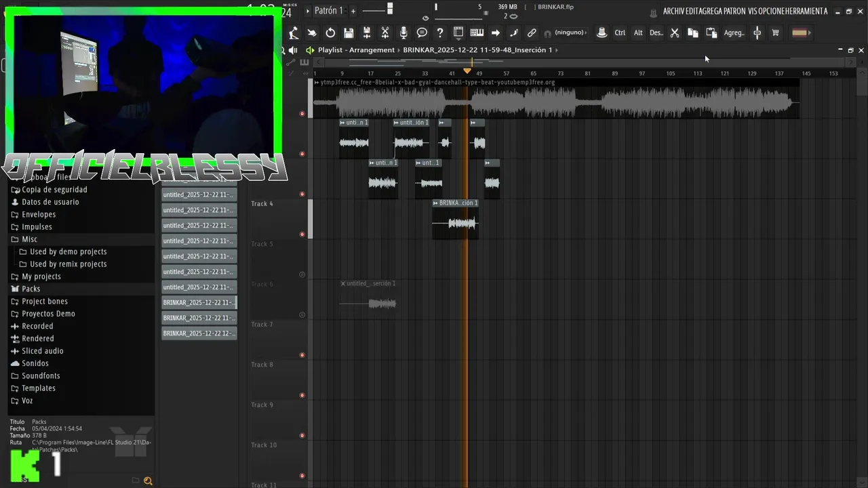
Task: Open the Patrón 1 pattern selector
Action: [329, 11]
